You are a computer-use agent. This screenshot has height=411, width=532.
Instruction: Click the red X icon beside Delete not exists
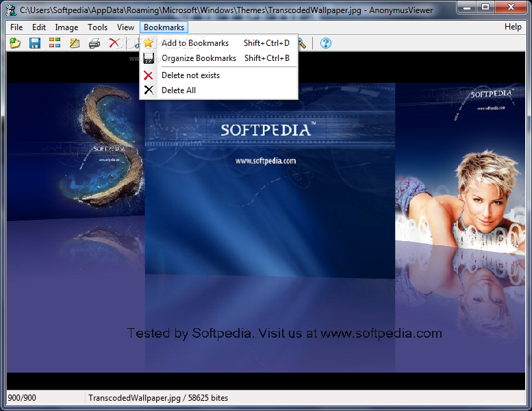[x=149, y=75]
